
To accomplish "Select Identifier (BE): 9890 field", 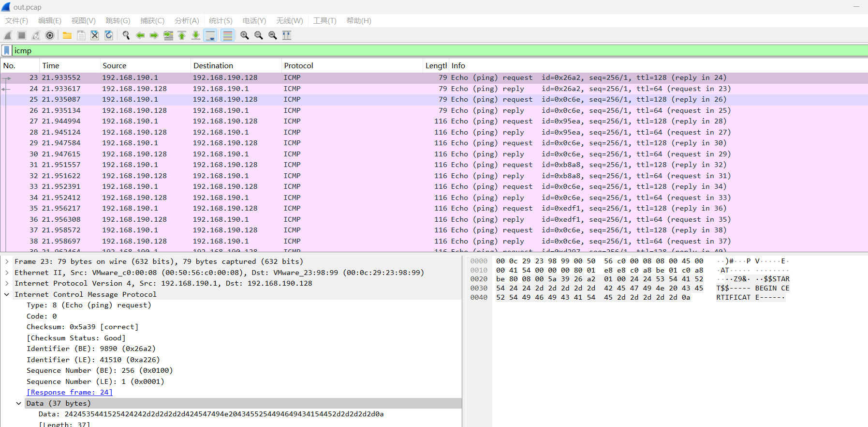I will click(x=91, y=349).
